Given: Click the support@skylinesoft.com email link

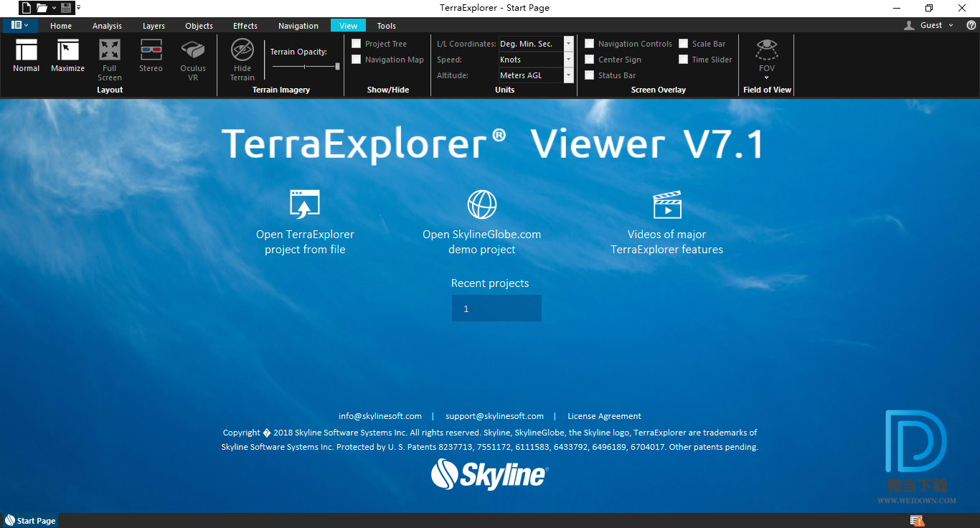Looking at the screenshot, I should pyautogui.click(x=494, y=416).
